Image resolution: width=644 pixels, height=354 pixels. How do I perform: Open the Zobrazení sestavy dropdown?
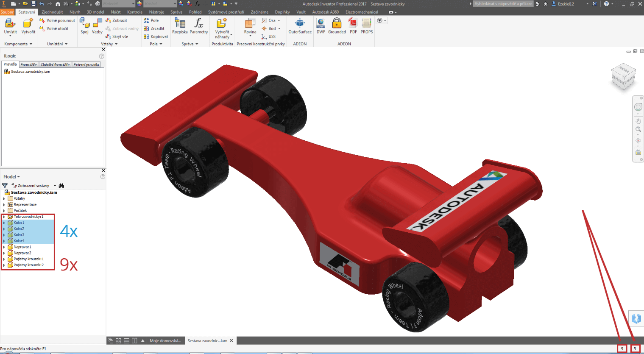click(55, 186)
